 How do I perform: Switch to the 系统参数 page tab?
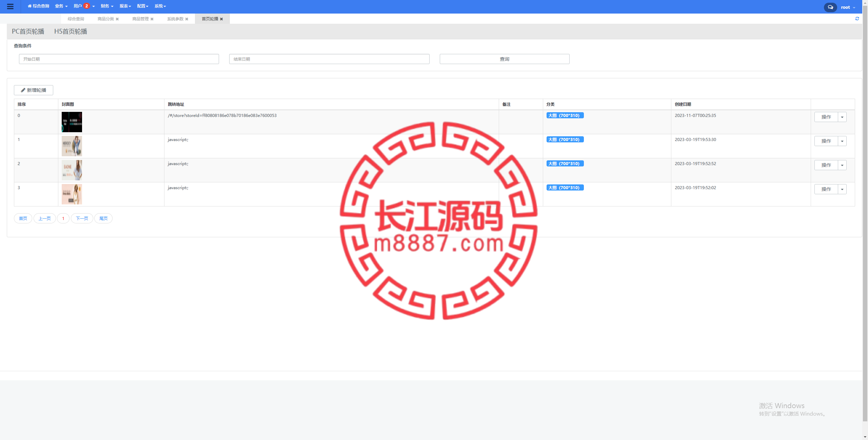tap(175, 19)
